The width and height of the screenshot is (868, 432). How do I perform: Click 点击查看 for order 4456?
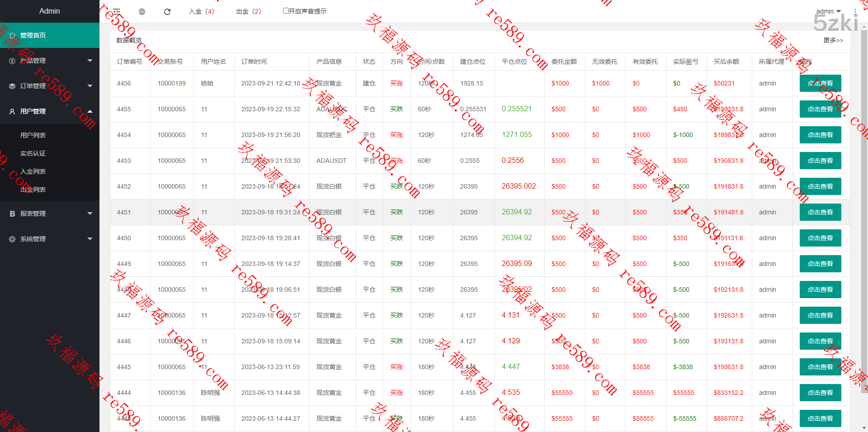pyautogui.click(x=820, y=83)
